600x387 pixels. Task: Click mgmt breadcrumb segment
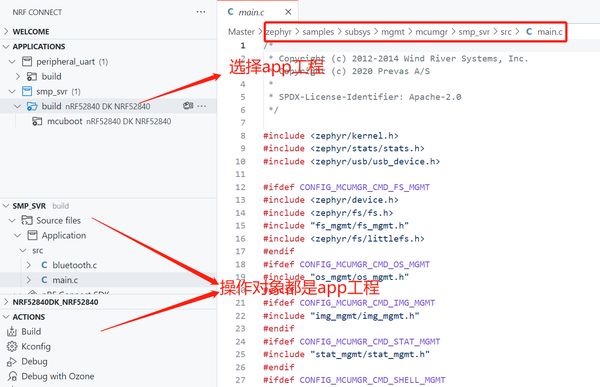point(393,32)
